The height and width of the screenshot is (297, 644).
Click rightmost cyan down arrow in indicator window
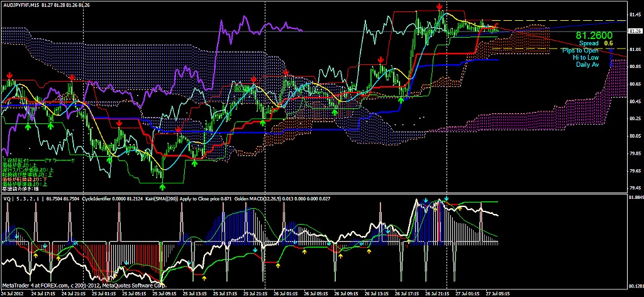coord(446,199)
